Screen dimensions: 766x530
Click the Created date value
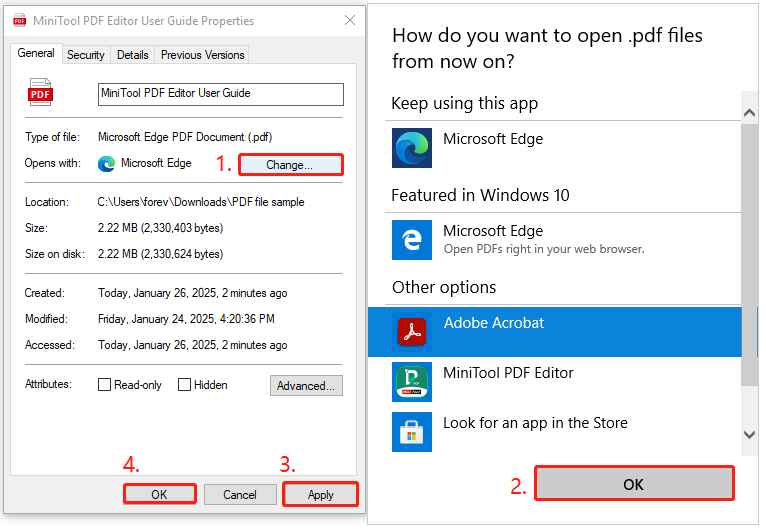tap(192, 293)
